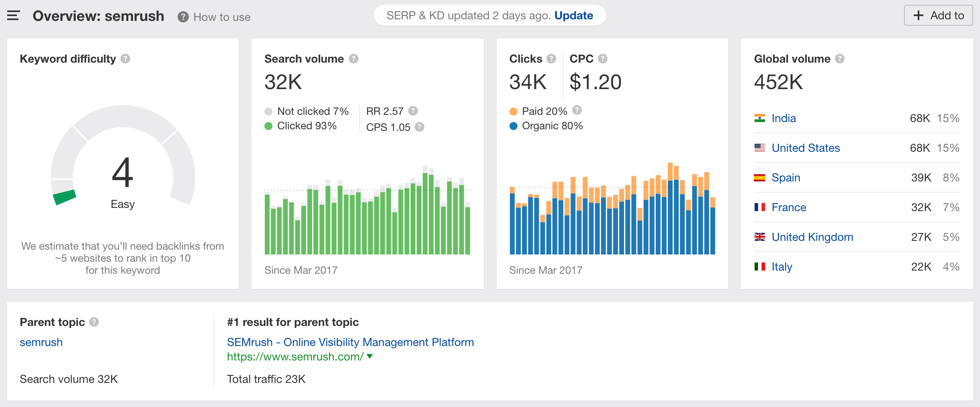Viewport: 980px width, 407px height.
Task: Click the Keyword difficulty help icon
Action: point(125,59)
